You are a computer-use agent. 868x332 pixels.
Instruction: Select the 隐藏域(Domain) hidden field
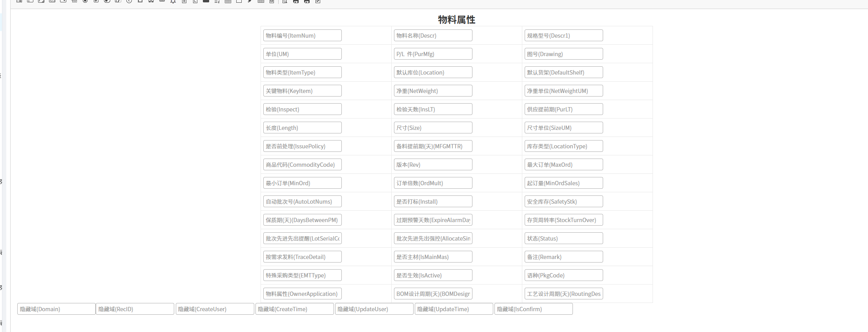pyautogui.click(x=57, y=309)
